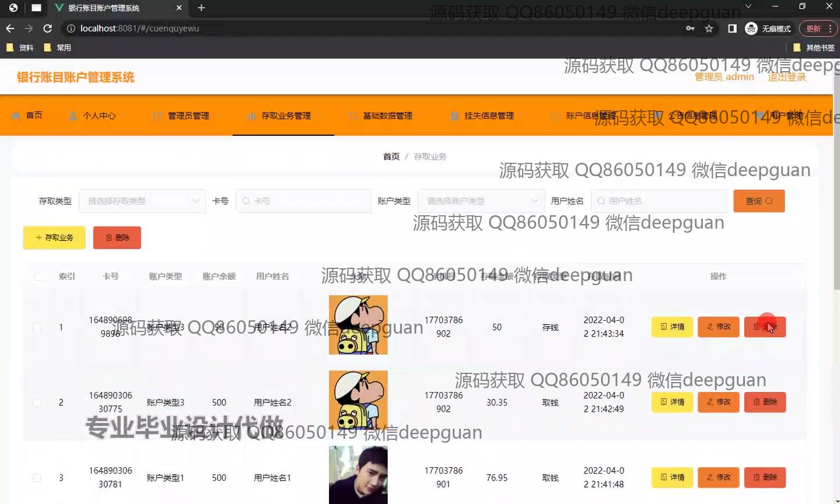Open the tab search chevron in title bar
The height and width of the screenshot is (504, 840).
pos(748,6)
